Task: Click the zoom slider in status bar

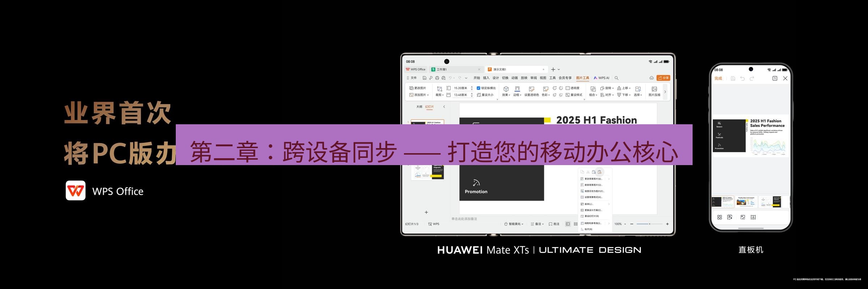Action: (650, 224)
